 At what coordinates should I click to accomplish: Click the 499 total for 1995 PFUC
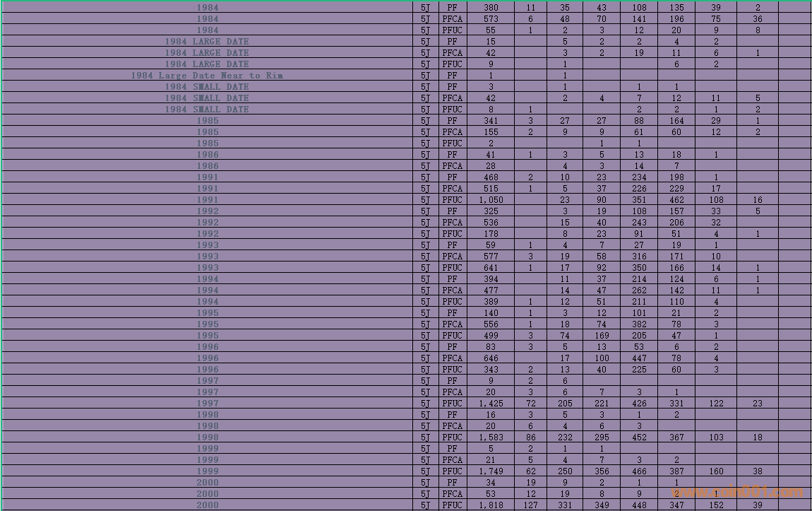pos(491,336)
